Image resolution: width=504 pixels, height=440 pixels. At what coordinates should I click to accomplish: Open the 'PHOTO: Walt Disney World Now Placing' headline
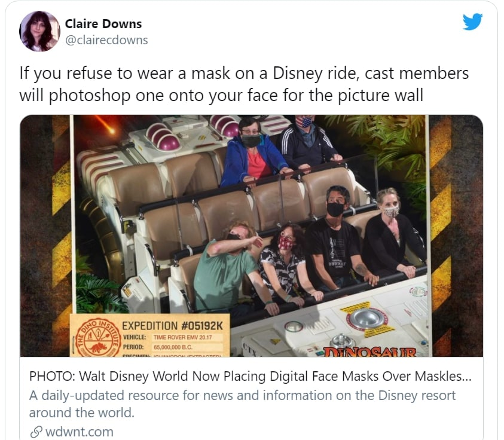click(250, 376)
